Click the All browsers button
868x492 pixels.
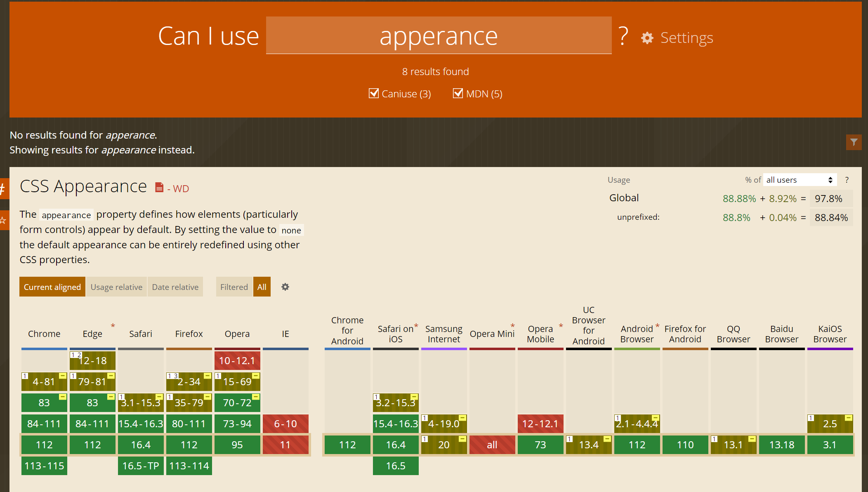(x=262, y=287)
